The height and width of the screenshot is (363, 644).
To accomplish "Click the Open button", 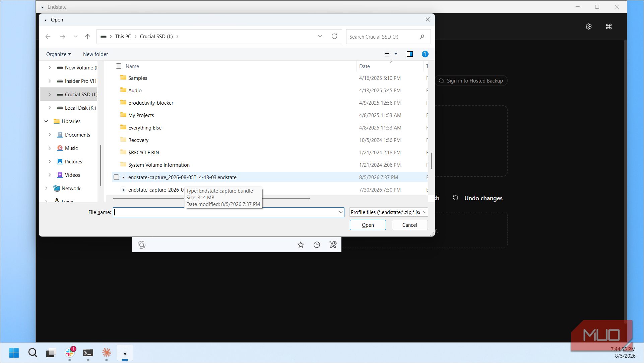I will [368, 225].
